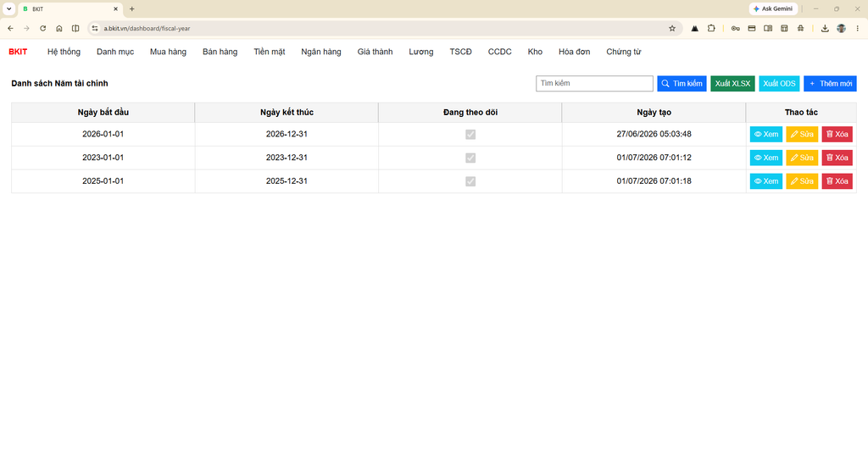Open a new browser tab
The image size is (868, 466).
click(x=131, y=8)
